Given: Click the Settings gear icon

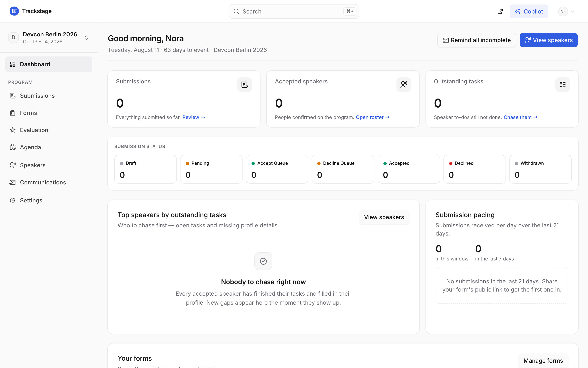Looking at the screenshot, I should pyautogui.click(x=13, y=200).
